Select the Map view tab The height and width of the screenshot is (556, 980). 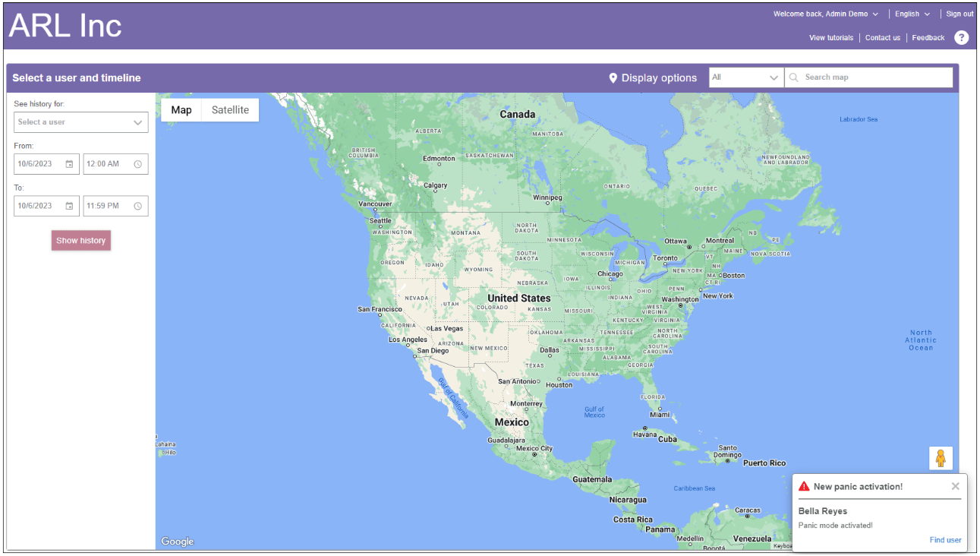[x=181, y=110]
